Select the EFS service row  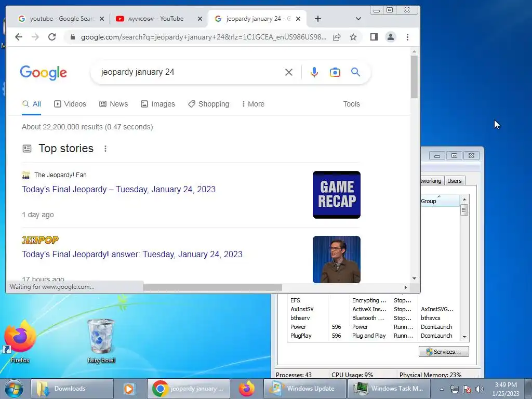pyautogui.click(x=374, y=301)
